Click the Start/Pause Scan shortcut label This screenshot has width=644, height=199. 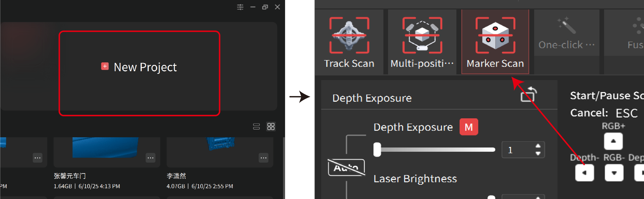tap(607, 96)
